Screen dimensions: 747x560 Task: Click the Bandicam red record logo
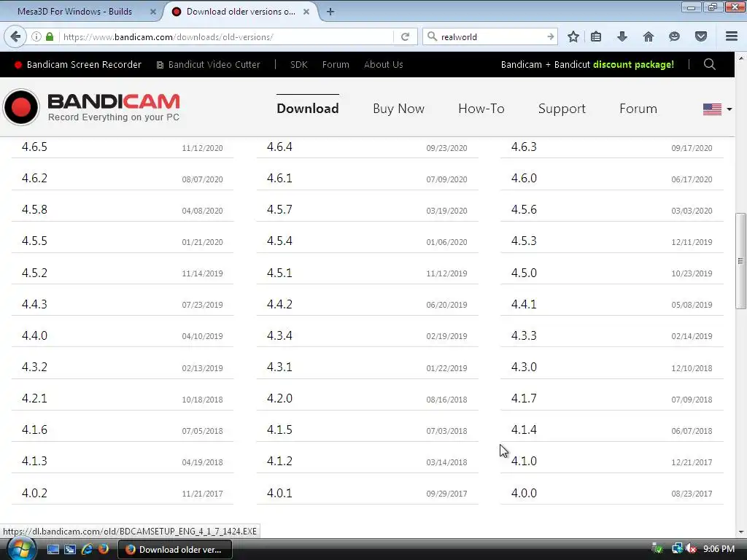pos(21,107)
